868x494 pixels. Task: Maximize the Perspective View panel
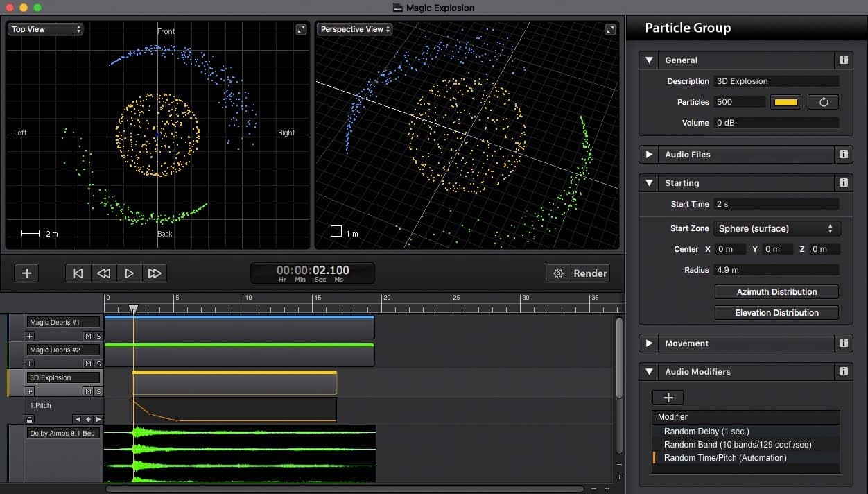(x=610, y=29)
